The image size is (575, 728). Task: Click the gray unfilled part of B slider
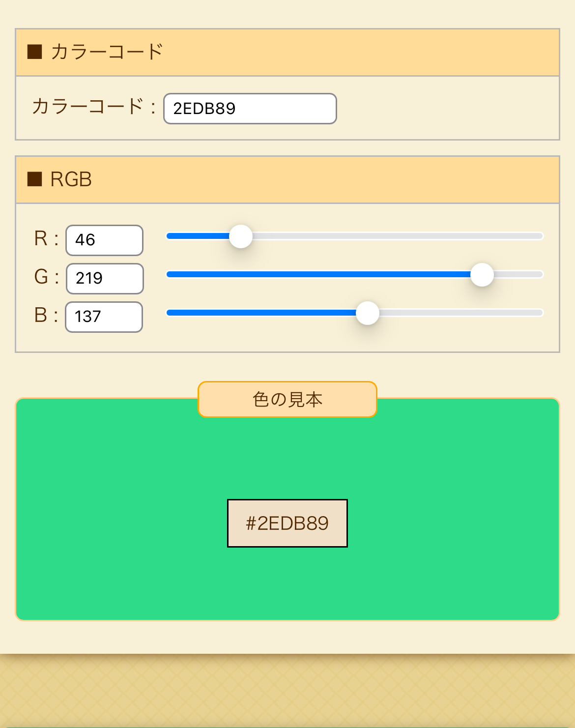457,313
